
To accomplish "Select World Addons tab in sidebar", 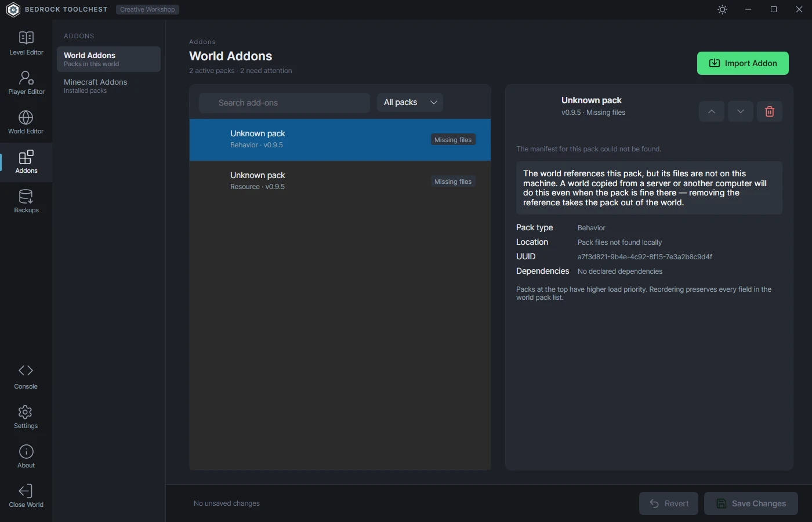I will click(108, 59).
